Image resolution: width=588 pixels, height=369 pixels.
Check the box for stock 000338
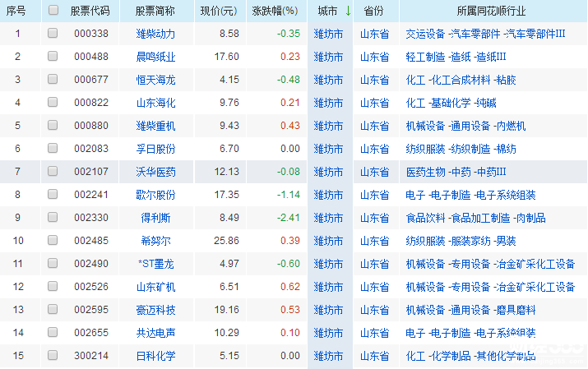coord(53,34)
